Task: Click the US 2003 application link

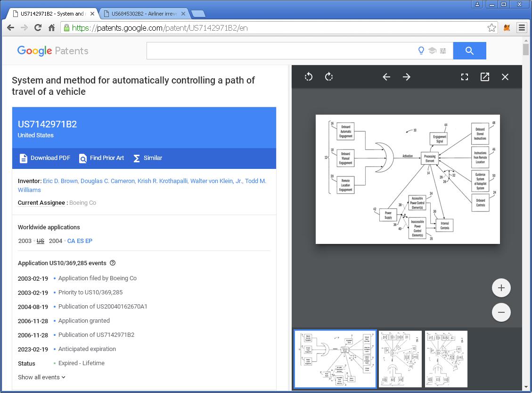Action: pos(41,241)
